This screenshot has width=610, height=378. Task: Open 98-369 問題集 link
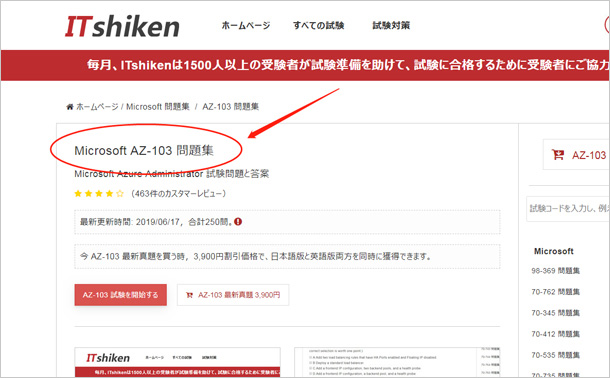pyautogui.click(x=556, y=271)
